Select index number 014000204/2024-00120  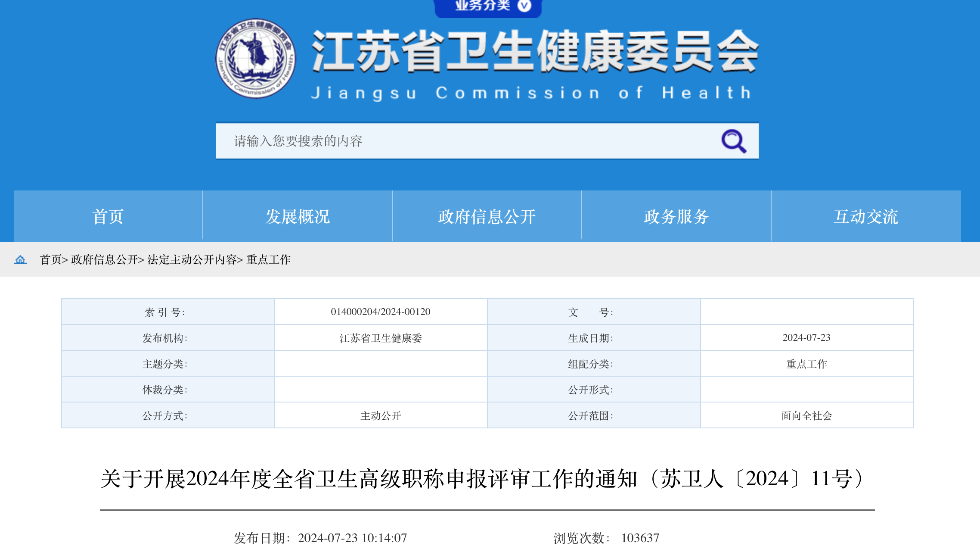(381, 312)
